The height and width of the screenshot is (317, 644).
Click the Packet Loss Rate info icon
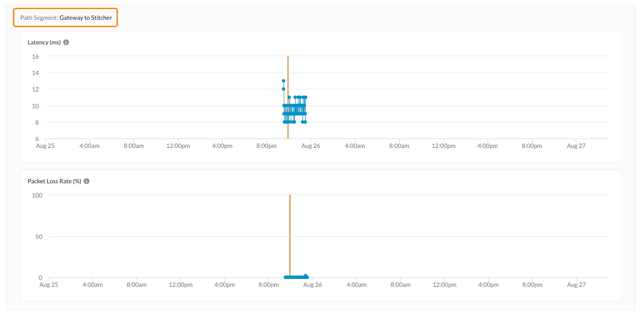coord(86,181)
